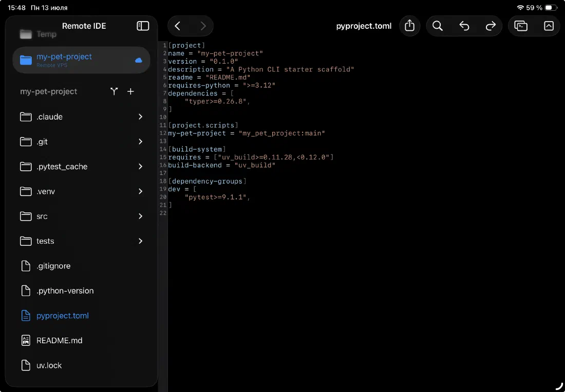Open the git branch icon

coord(114,91)
